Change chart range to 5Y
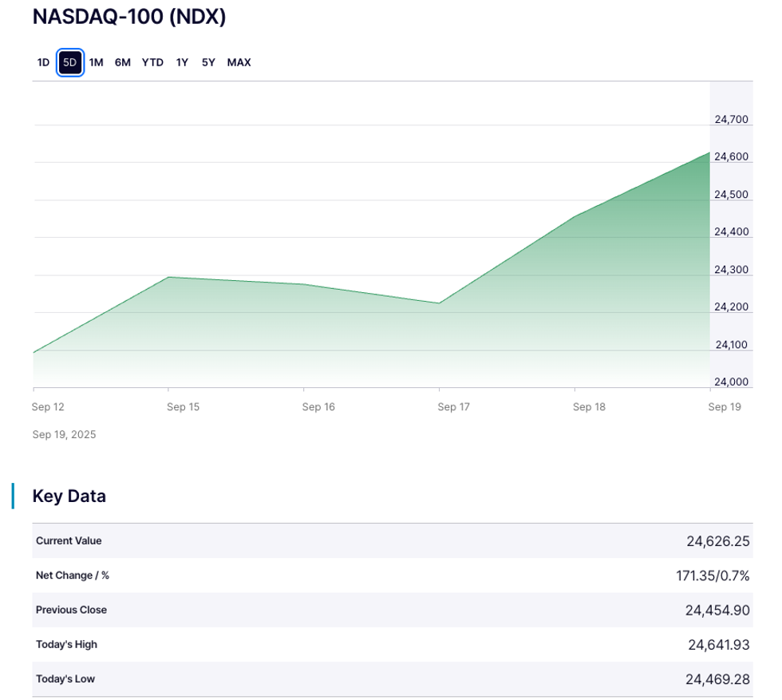The image size is (782, 700). click(208, 62)
